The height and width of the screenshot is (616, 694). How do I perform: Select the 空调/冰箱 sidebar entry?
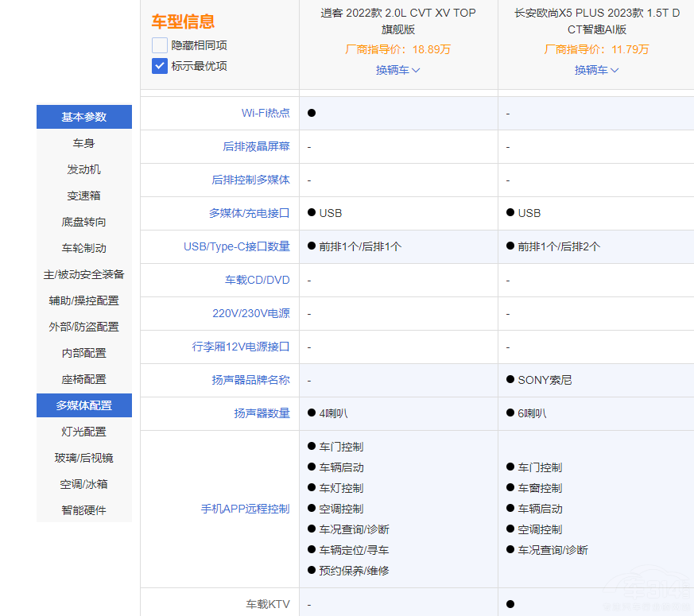pyautogui.click(x=83, y=483)
